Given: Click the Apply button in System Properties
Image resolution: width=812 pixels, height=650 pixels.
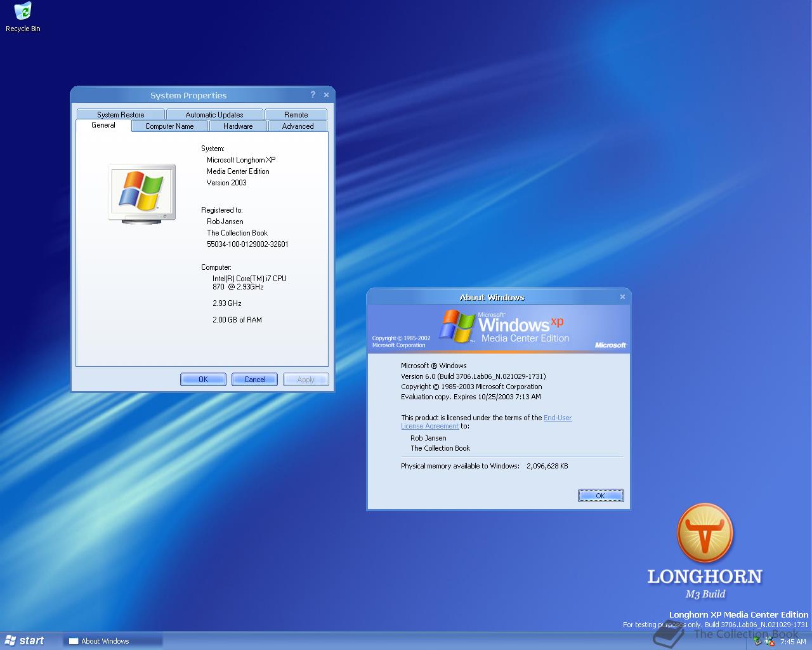Looking at the screenshot, I should [306, 379].
